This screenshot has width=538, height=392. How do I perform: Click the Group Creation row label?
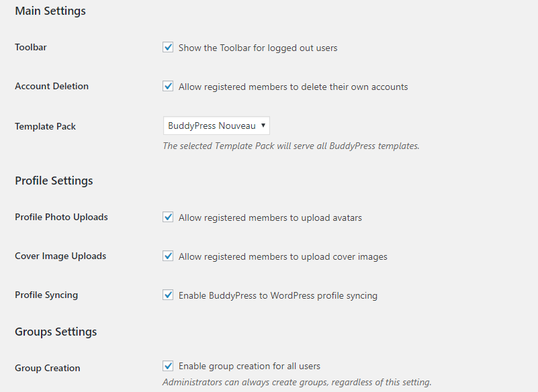tap(48, 368)
